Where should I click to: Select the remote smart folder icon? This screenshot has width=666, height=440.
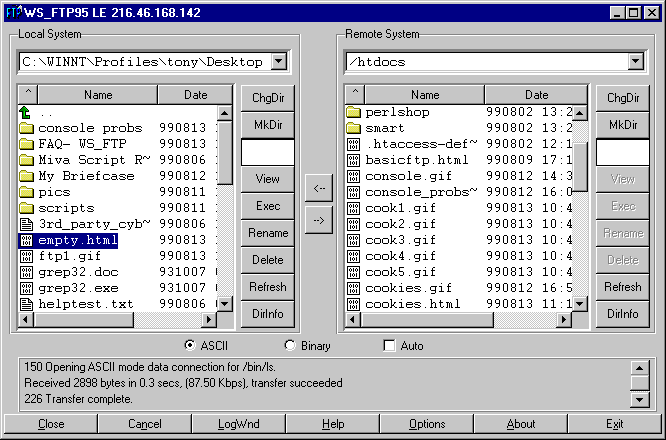pyautogui.click(x=353, y=128)
